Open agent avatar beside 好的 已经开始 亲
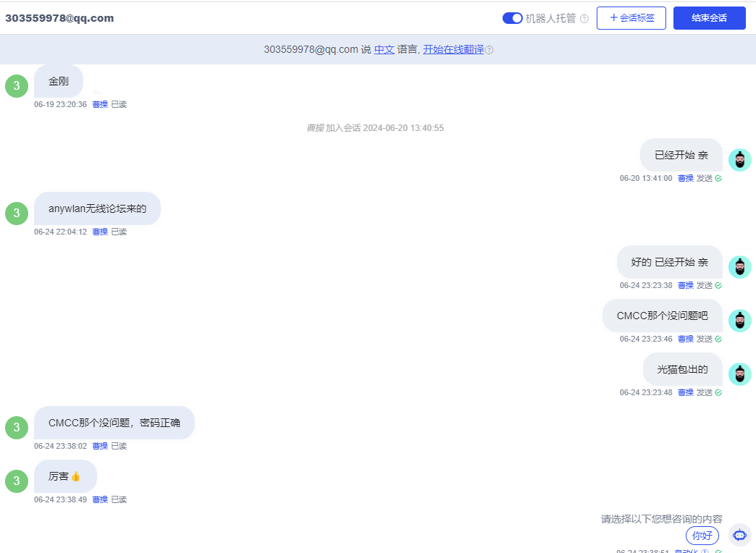The width and height of the screenshot is (756, 553). point(739,267)
